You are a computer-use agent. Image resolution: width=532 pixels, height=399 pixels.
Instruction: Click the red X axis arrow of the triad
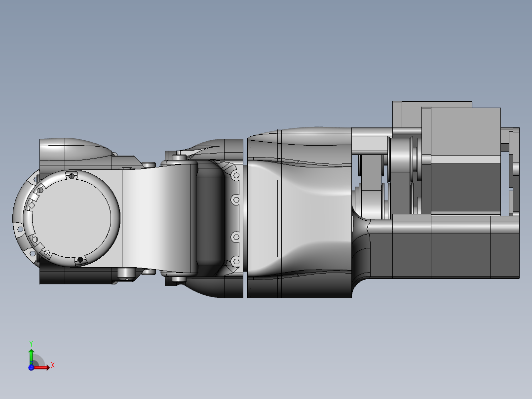pos(42,367)
